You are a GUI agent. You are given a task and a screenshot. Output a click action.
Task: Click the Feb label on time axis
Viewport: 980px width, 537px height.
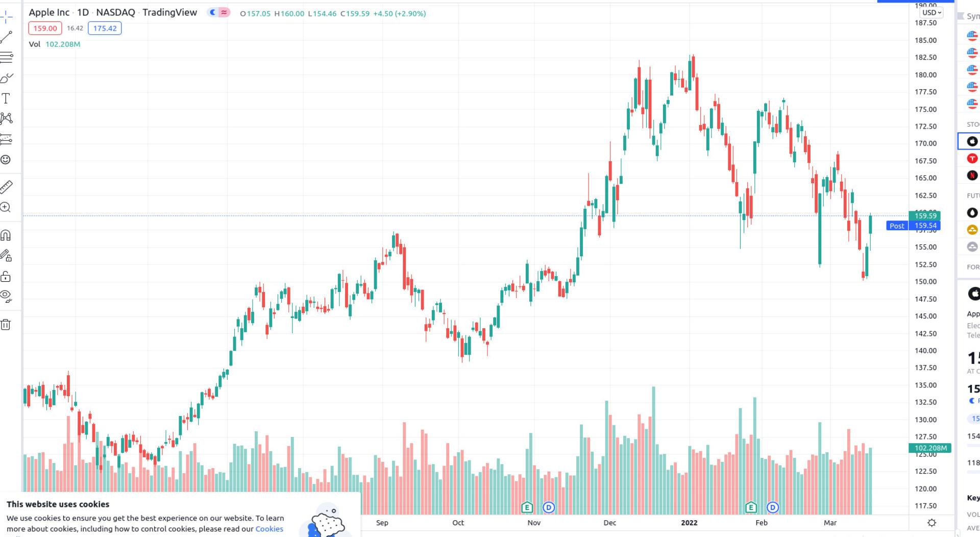[x=761, y=523]
